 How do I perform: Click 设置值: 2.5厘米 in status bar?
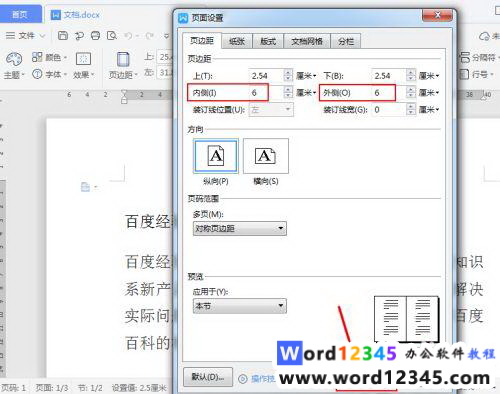pos(139,388)
